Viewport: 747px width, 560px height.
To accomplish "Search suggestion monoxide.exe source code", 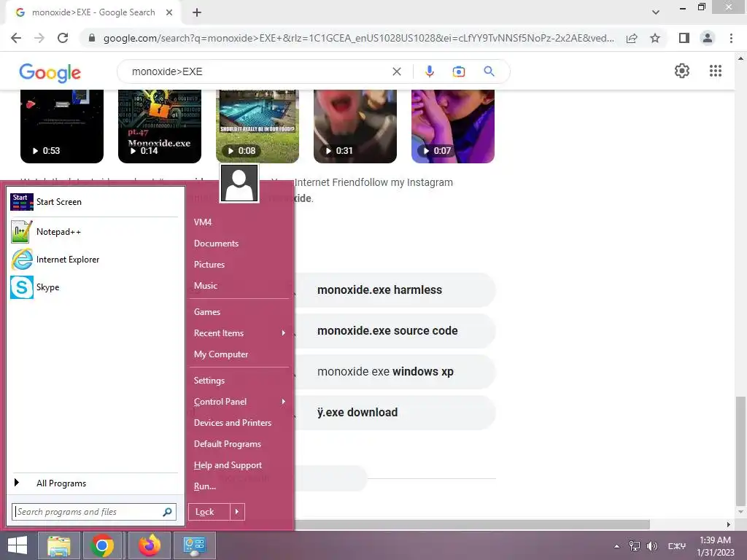I will (x=395, y=331).
